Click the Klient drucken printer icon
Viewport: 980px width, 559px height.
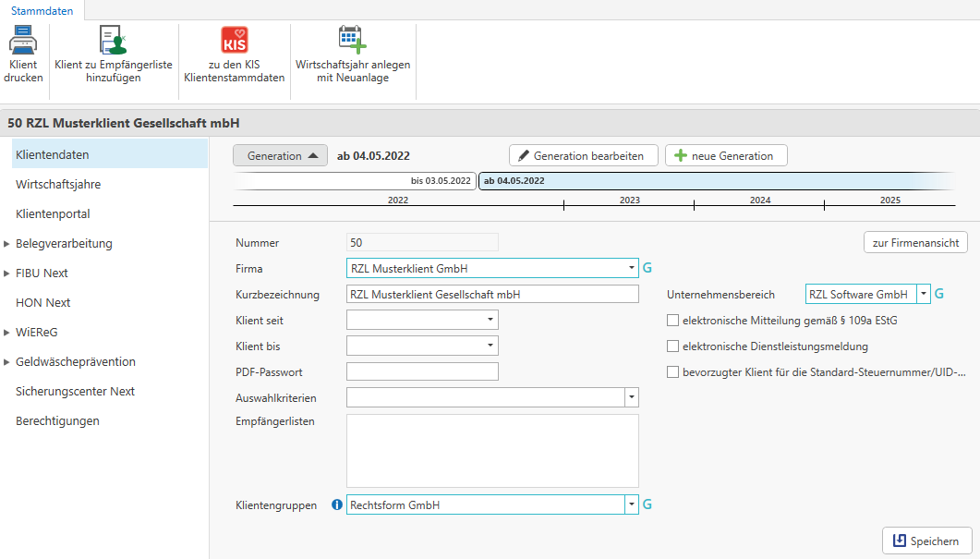coord(22,41)
